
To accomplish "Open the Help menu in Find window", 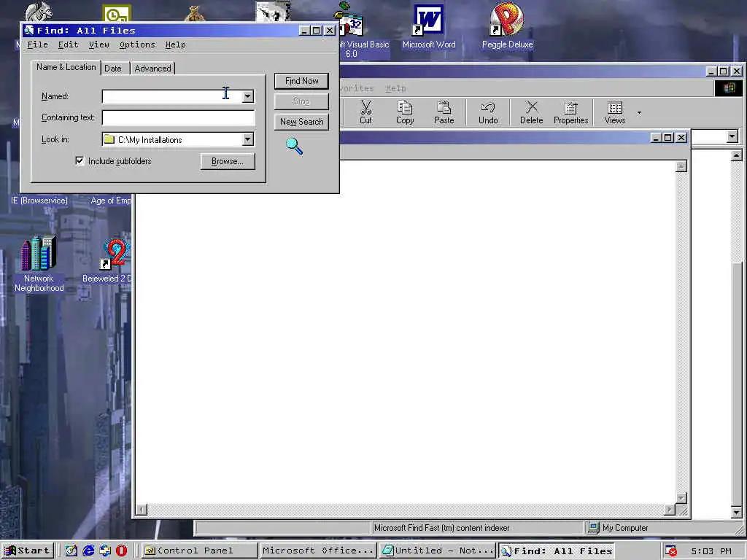I will tap(175, 44).
